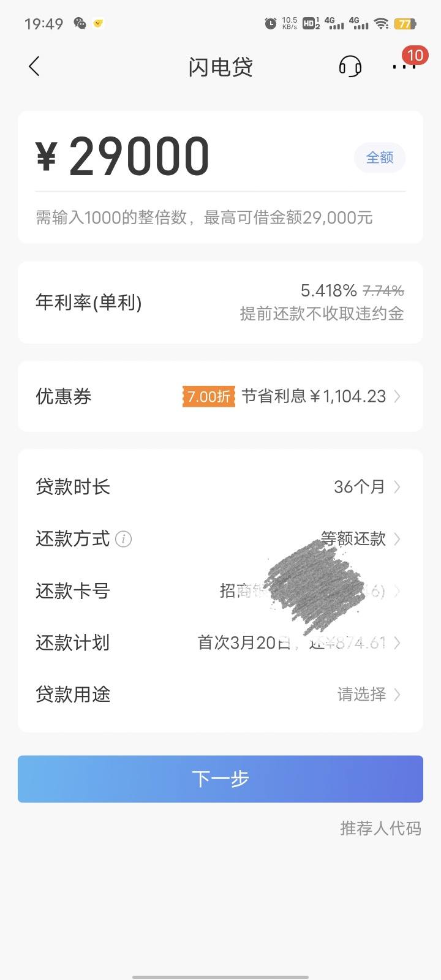
Task: Expand the 优惠券 coupon chevron
Action: (398, 396)
